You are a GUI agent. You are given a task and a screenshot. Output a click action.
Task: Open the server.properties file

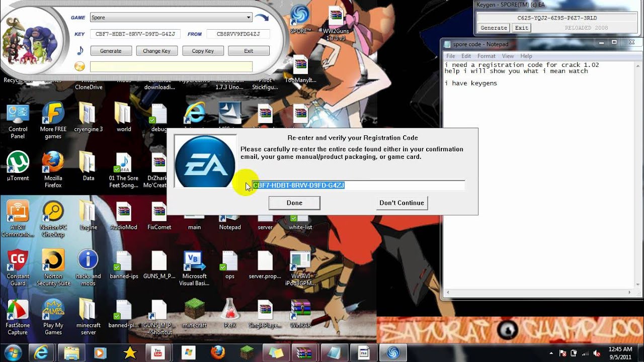tap(265, 265)
